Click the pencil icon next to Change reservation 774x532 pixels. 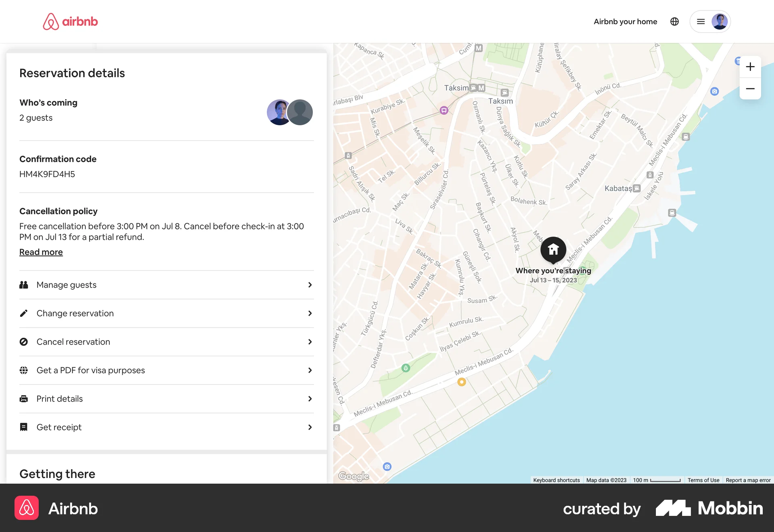[x=24, y=313]
